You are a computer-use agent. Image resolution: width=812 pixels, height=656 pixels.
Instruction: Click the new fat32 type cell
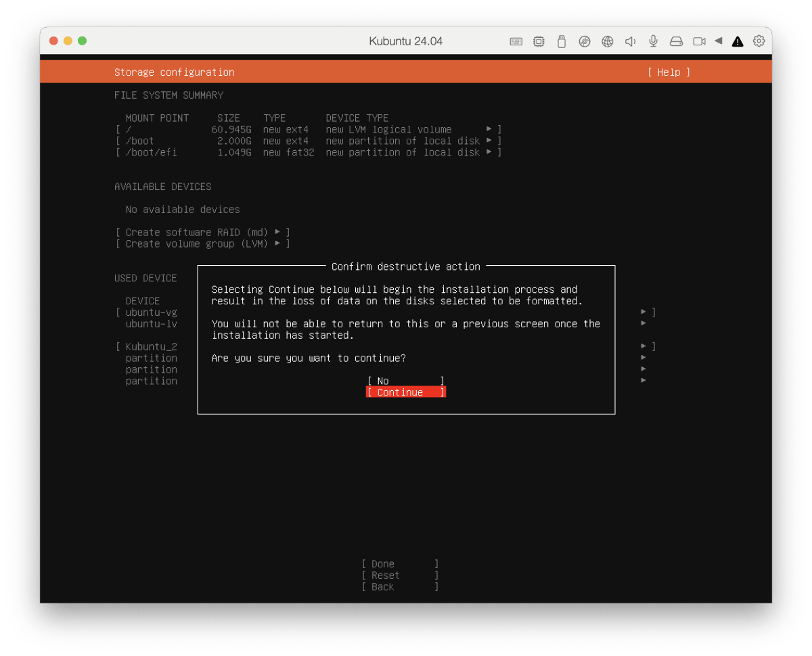tap(288, 152)
